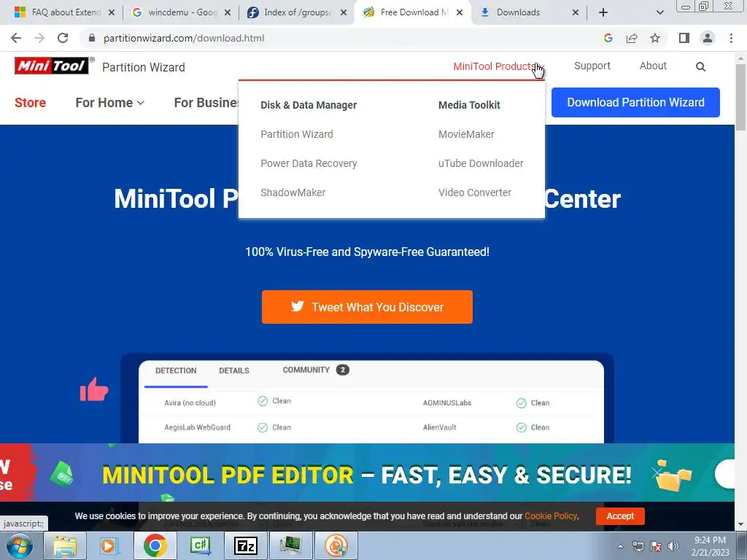Click the Chrome taskbar icon

click(155, 545)
